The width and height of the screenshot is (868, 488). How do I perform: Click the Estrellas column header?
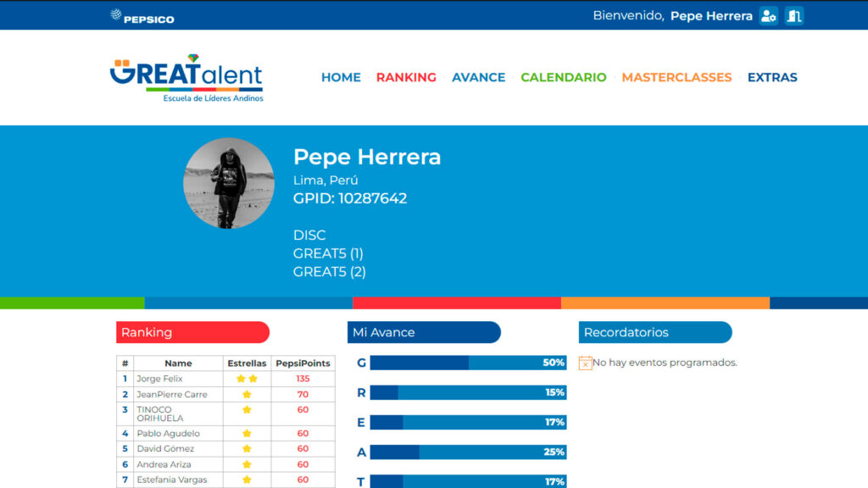click(x=247, y=363)
